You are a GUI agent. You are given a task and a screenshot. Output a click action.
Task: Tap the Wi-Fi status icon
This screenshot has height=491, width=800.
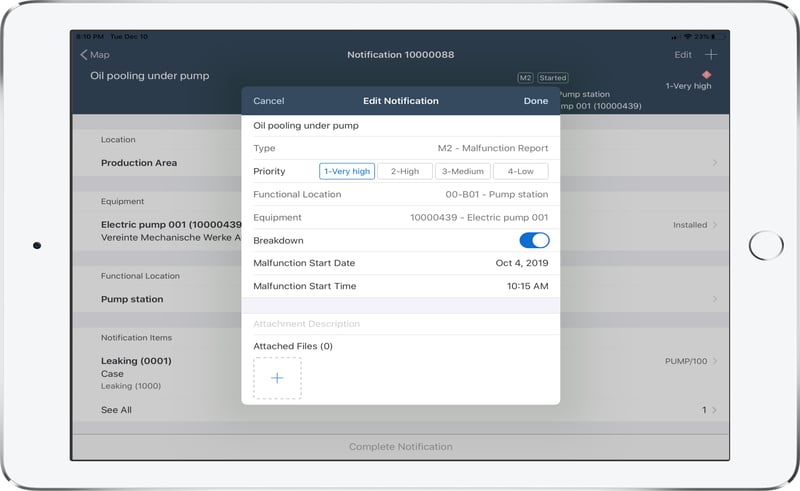coord(688,37)
